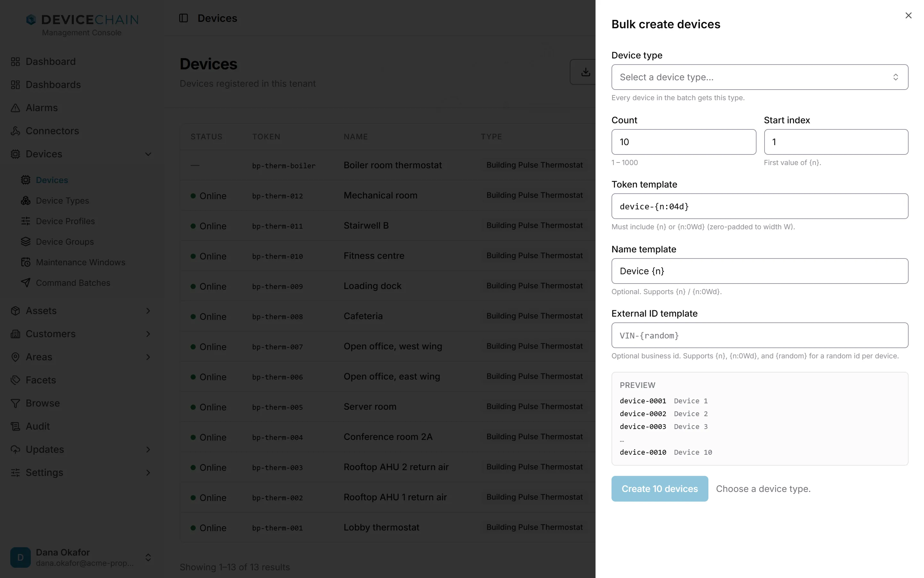Click the Lobby thermostat device name
The width and height of the screenshot is (924, 578).
[x=381, y=528]
